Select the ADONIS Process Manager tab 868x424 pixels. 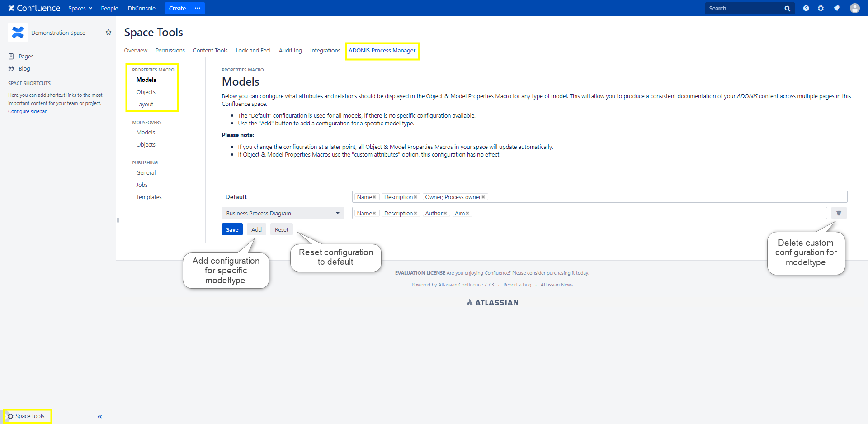tap(382, 51)
